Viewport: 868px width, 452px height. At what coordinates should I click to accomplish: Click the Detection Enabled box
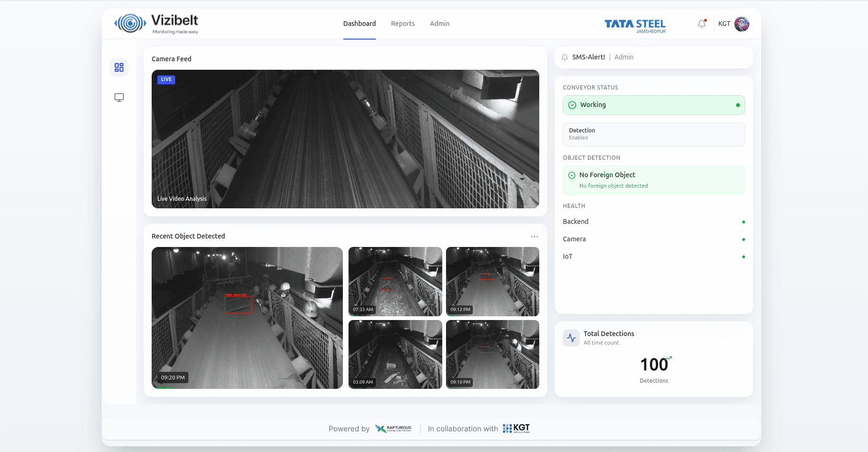pos(654,134)
